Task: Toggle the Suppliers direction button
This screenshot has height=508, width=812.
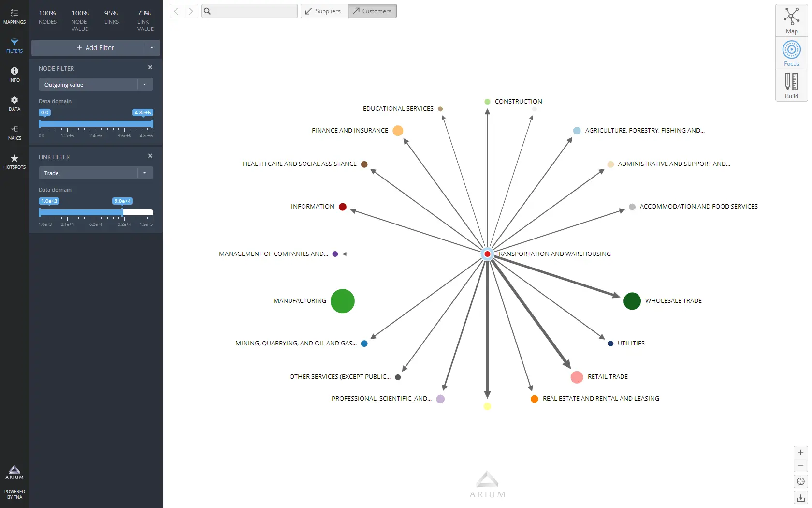Action: (324, 11)
